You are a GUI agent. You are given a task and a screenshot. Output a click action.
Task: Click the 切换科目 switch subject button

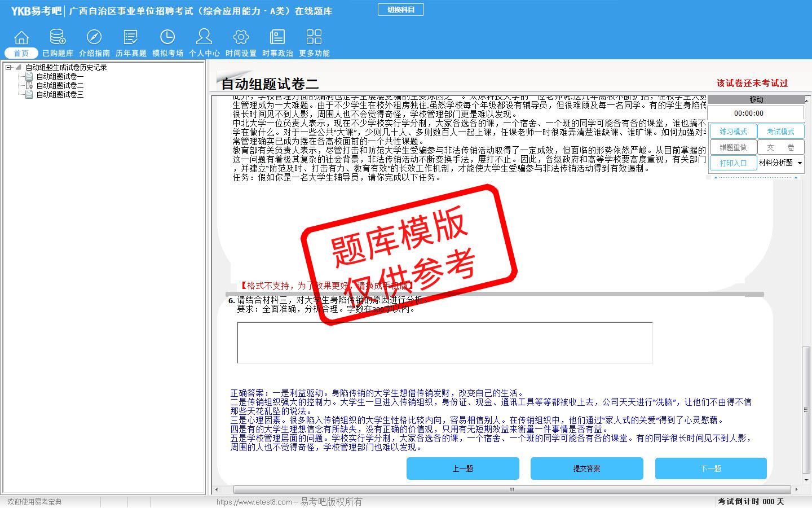coord(401,10)
